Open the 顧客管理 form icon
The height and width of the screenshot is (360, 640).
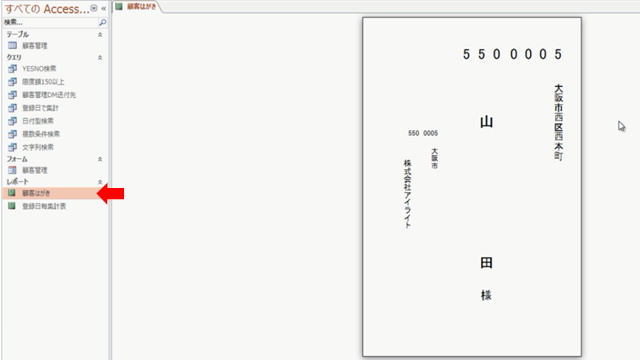pyautogui.click(x=13, y=170)
